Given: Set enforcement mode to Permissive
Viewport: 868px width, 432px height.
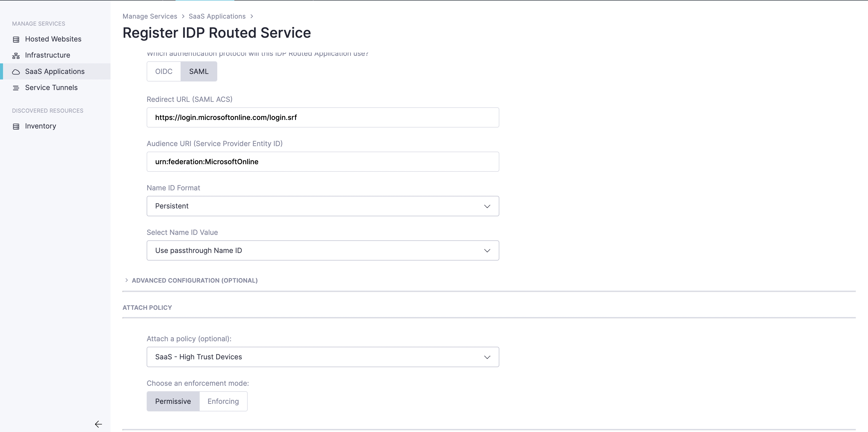Looking at the screenshot, I should pos(173,401).
